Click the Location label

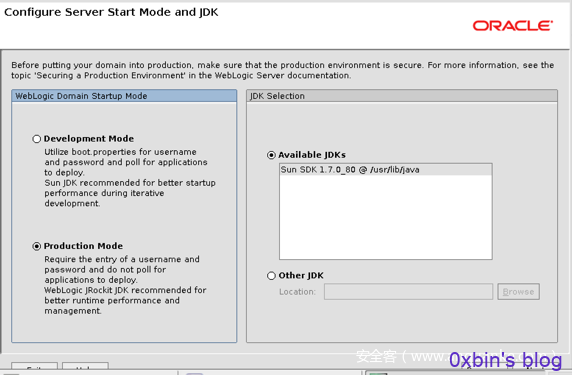297,292
